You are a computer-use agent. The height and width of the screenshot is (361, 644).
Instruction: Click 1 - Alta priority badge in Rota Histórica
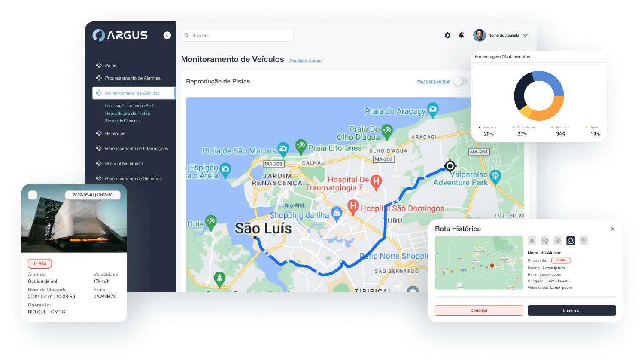point(561,260)
